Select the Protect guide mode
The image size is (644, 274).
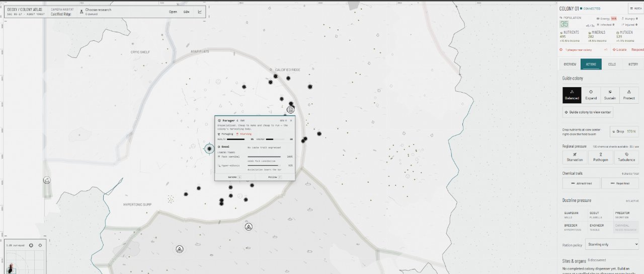click(x=629, y=95)
